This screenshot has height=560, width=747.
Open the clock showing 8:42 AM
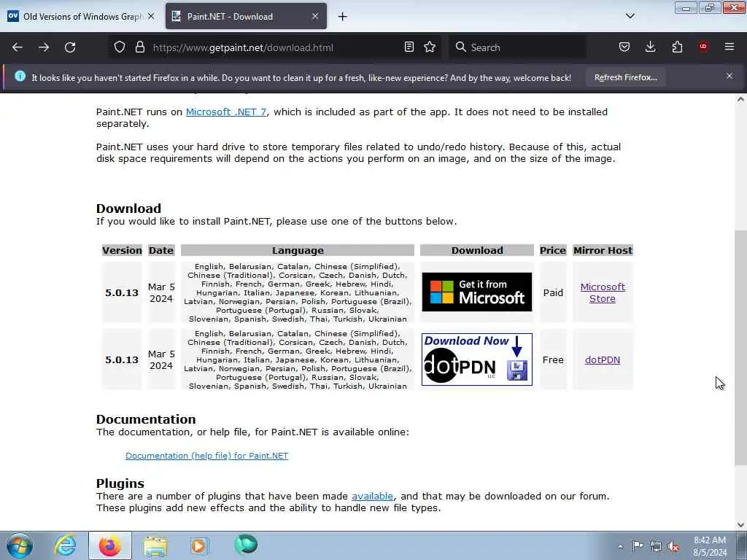coord(710,546)
